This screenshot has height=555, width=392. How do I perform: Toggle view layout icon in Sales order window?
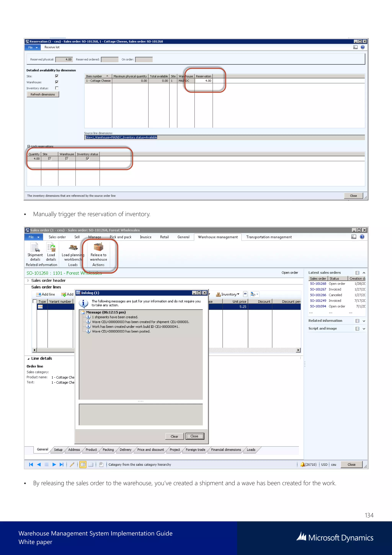coord(354,237)
